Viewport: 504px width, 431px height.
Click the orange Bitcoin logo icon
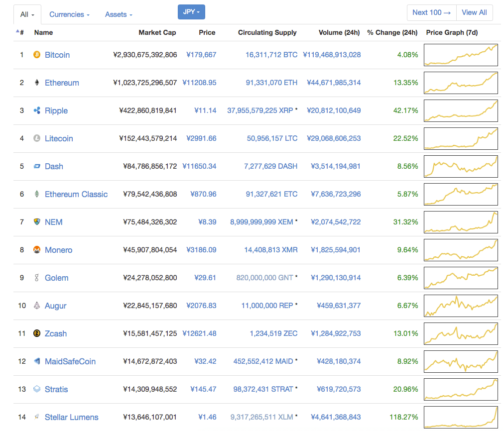[36, 55]
